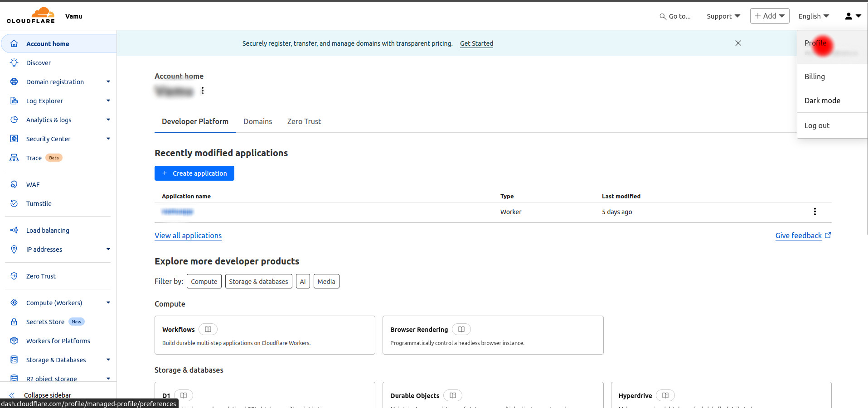The height and width of the screenshot is (408, 868).
Task: Expand Compute (Workers) submenu arrow
Action: (108, 302)
